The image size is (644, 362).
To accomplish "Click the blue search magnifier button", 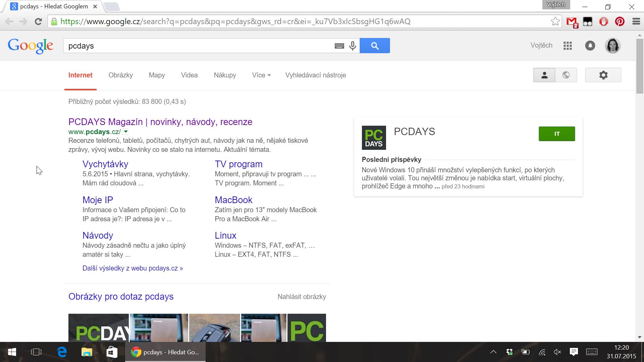I will click(x=375, y=46).
